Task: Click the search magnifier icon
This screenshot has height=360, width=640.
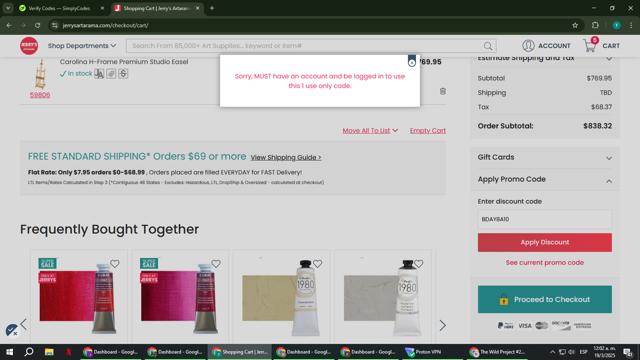Action: (488, 46)
